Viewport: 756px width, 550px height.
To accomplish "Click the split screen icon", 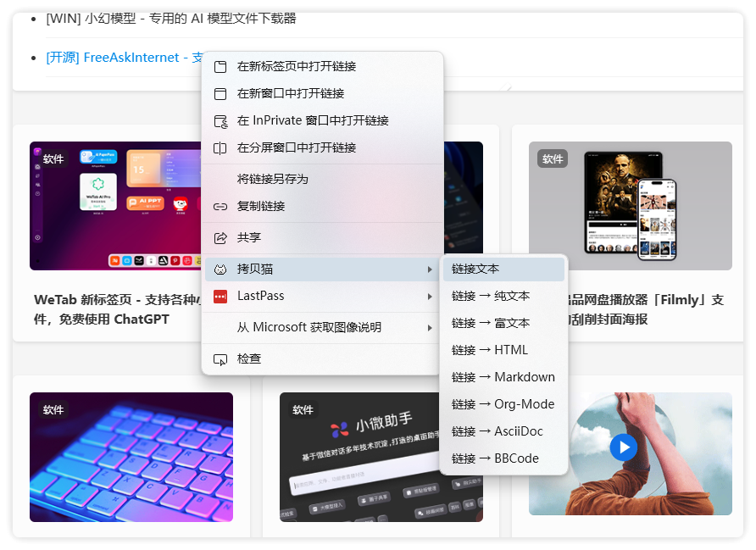I will pos(220,148).
